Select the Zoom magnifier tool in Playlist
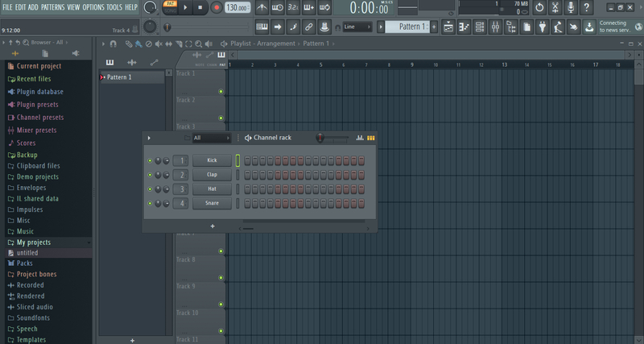This screenshot has height=344, width=644. coord(198,44)
